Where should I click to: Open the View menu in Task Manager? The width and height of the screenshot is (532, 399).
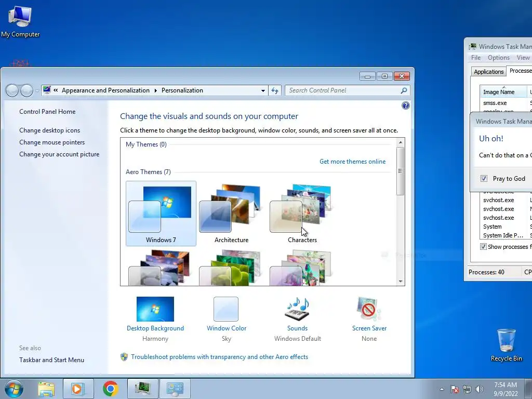(x=523, y=58)
